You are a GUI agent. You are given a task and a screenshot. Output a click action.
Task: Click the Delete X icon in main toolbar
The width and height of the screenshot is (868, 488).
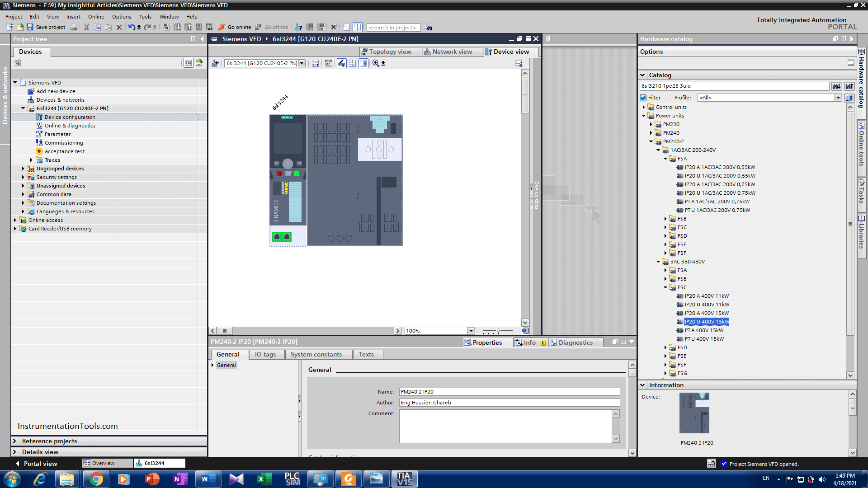(x=119, y=27)
